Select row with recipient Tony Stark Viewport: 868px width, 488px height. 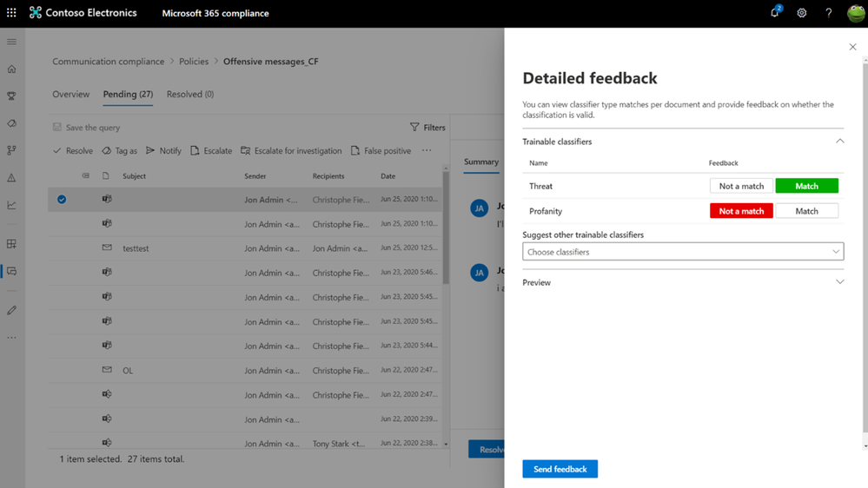tap(245, 443)
